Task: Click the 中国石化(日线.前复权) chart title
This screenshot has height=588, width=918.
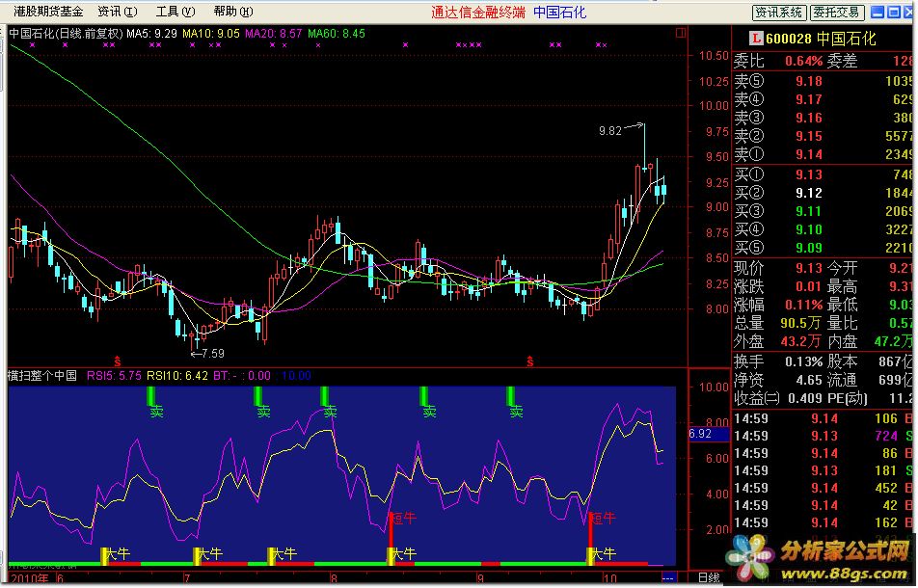Action: coord(66,34)
